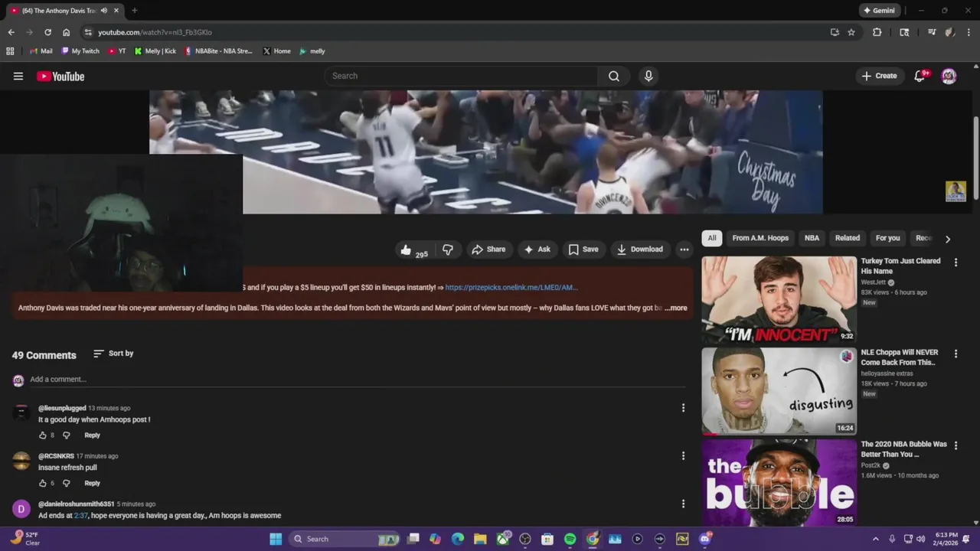The width and height of the screenshot is (980, 551).
Task: Open the prizepicks.onelink.me link
Action: [x=511, y=288]
